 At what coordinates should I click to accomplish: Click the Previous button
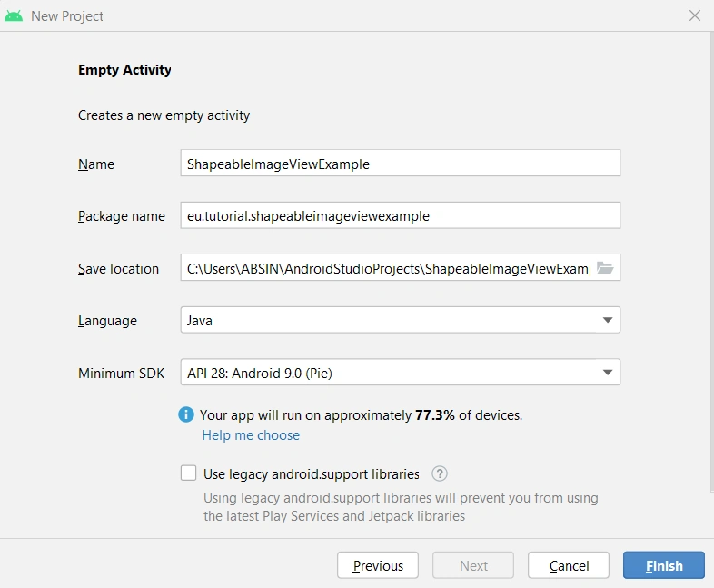tap(378, 565)
